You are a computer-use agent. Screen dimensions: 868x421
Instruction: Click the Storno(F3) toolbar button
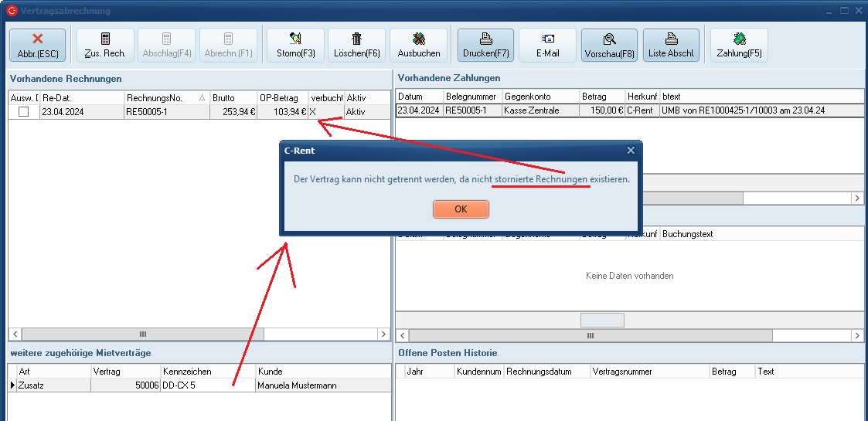295,45
